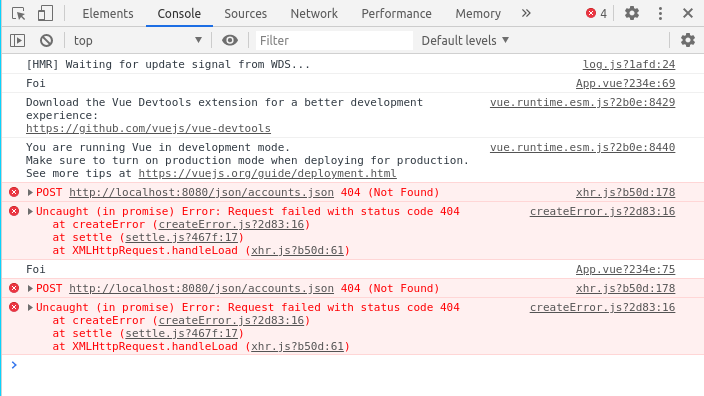Expand the first Uncaught in promise error

30,211
